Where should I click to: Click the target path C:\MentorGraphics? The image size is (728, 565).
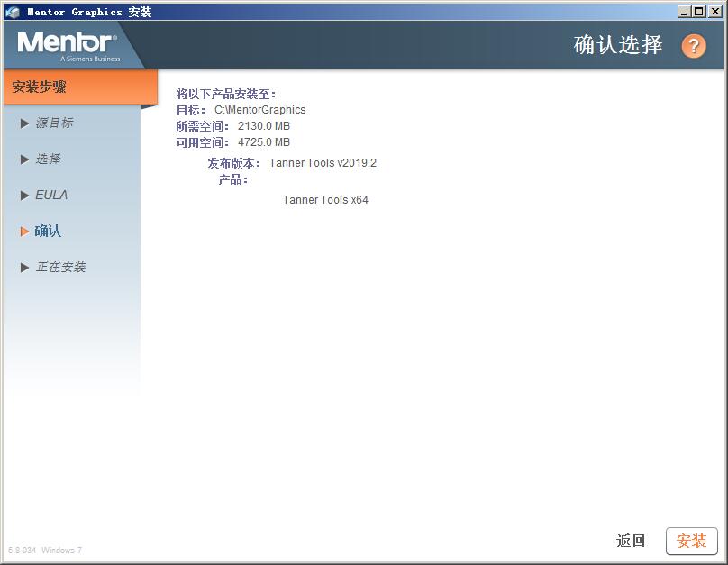(260, 110)
